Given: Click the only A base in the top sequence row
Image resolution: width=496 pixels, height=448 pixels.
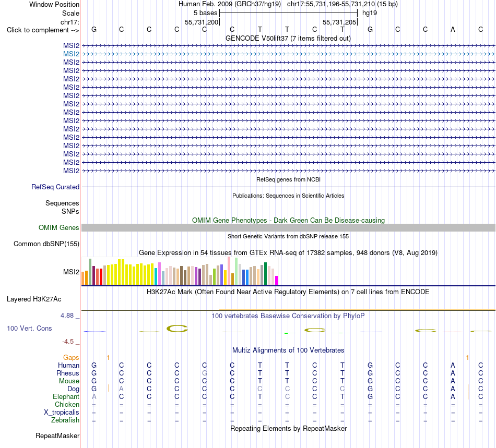Looking at the screenshot, I should click(453, 29).
